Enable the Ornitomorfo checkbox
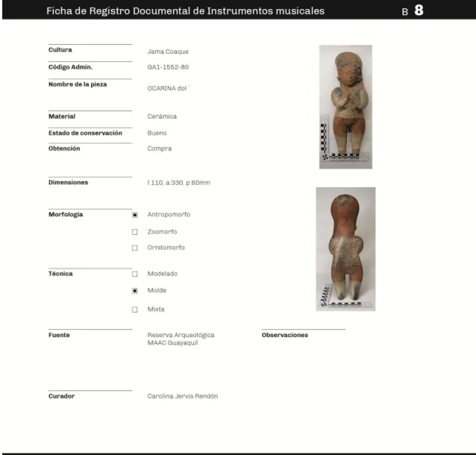Viewport: 476px width, 455px height. [135, 248]
